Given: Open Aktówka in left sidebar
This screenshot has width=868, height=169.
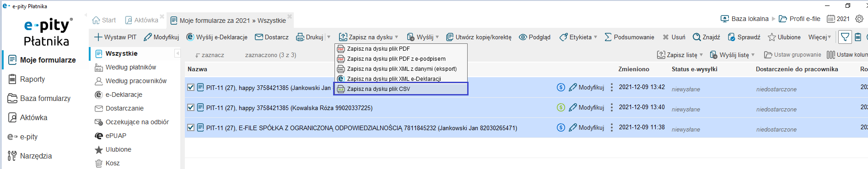Looking at the screenshot, I should [28, 117].
